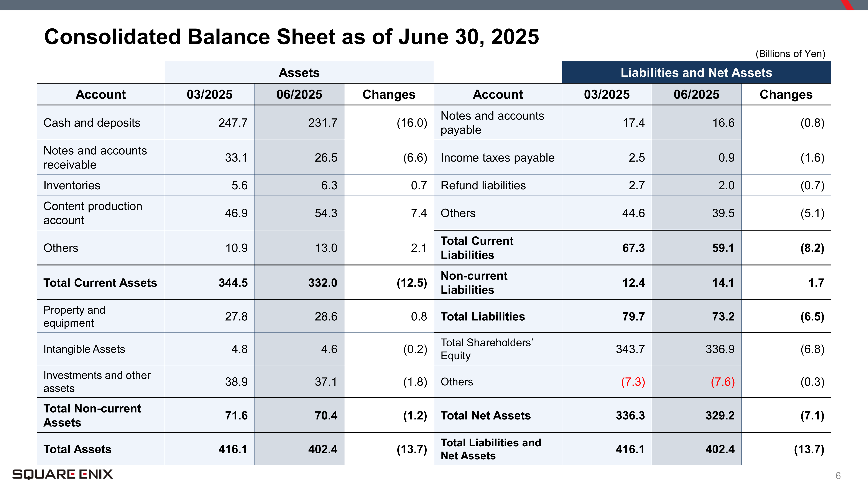Select Total Net Assets value 329.2
Image resolution: width=868 pixels, height=488 pixels.
coord(720,415)
